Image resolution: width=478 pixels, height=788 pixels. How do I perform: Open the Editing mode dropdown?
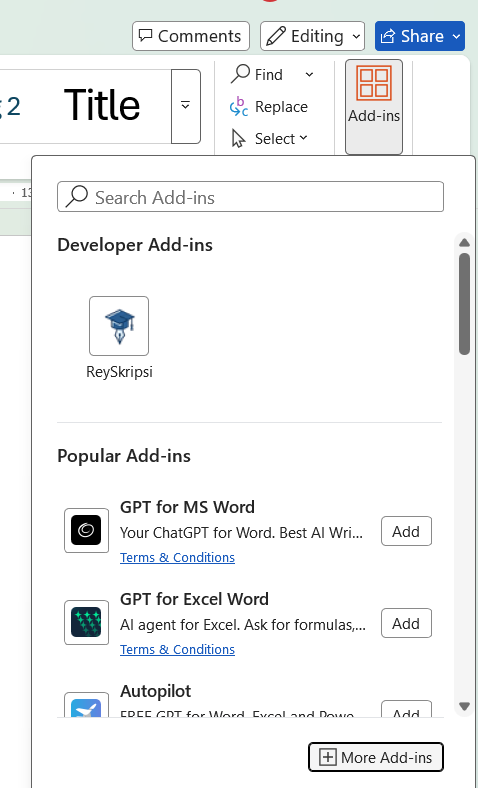click(312, 36)
